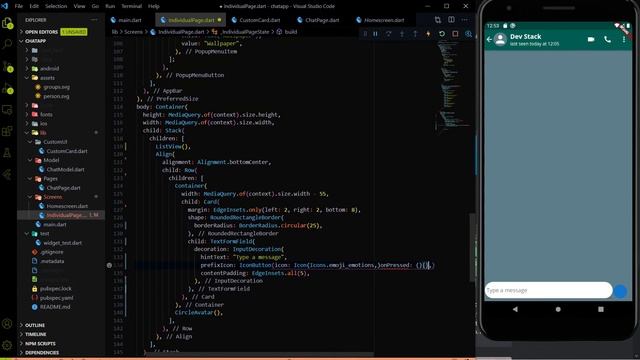640x360 pixels.
Task: Click the debug Step Out button
Action: coord(415,34)
